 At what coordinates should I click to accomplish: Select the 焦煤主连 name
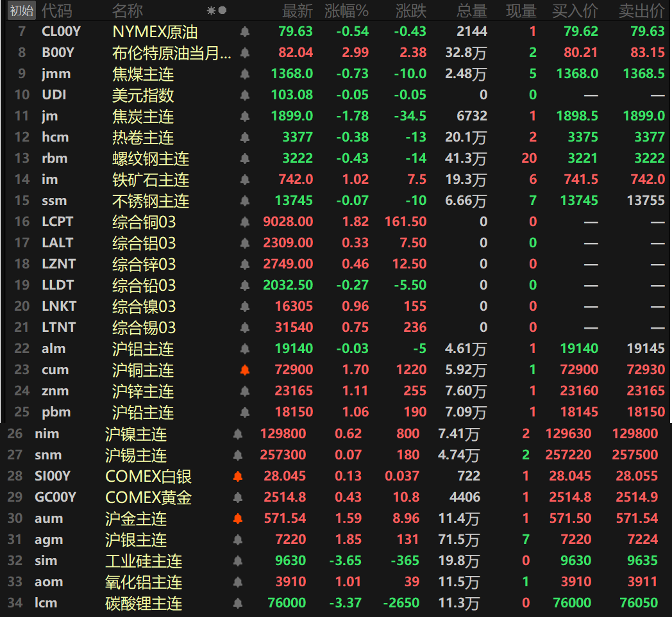click(143, 74)
